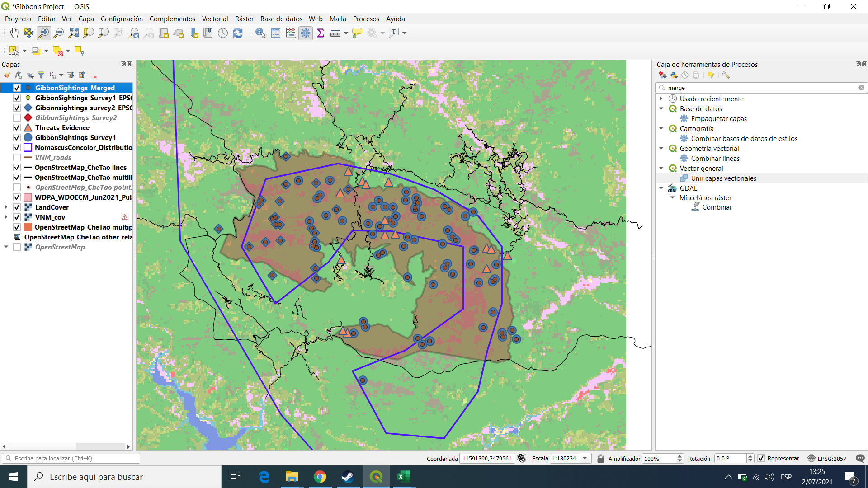Click NomascusConcolor layer color swatch
This screenshot has width=868, height=488.
click(x=28, y=148)
